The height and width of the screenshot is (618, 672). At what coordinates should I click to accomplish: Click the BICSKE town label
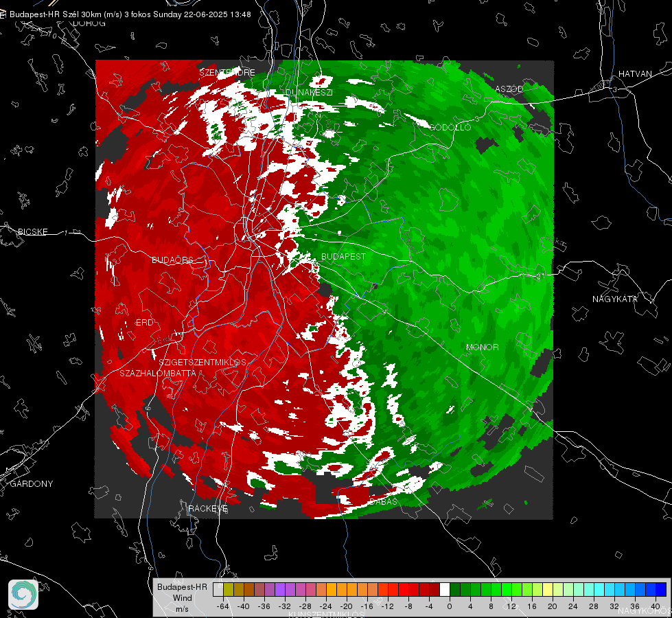32,231
